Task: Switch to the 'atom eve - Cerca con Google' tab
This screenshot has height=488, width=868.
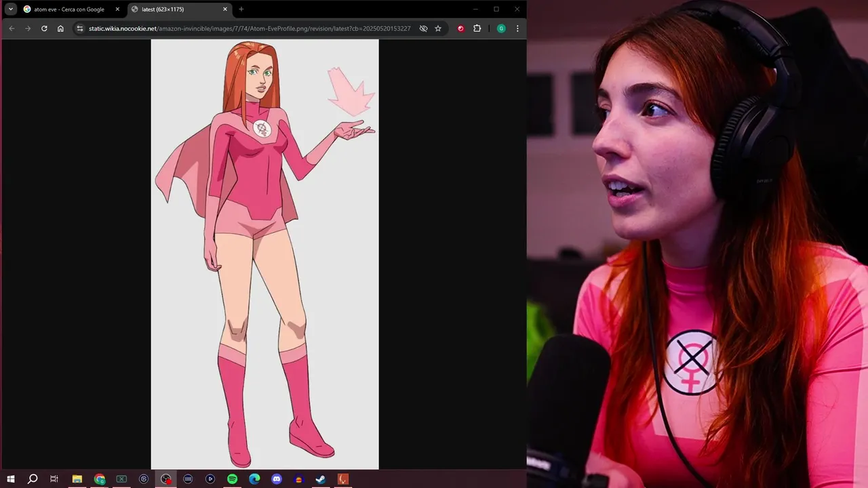Action: [x=71, y=9]
